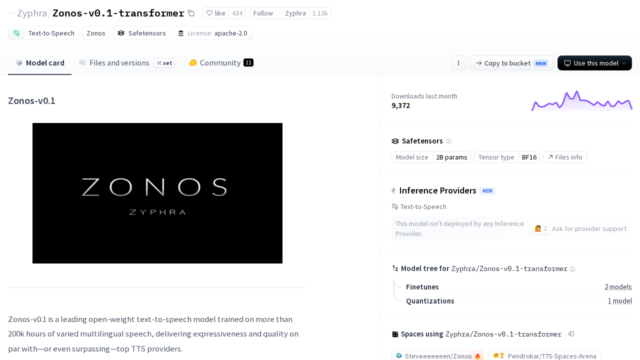Open the Finetunes 2 models row
640x360 pixels.
pyautogui.click(x=518, y=287)
